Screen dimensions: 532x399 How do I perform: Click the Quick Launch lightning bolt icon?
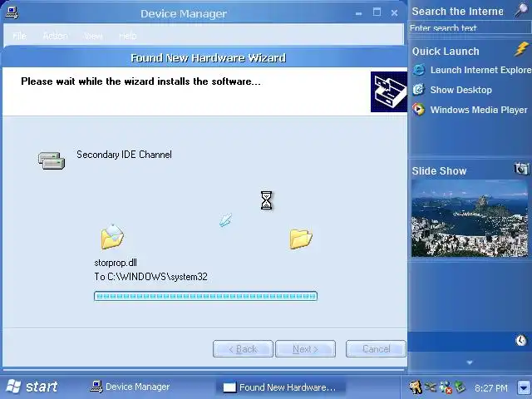521,50
